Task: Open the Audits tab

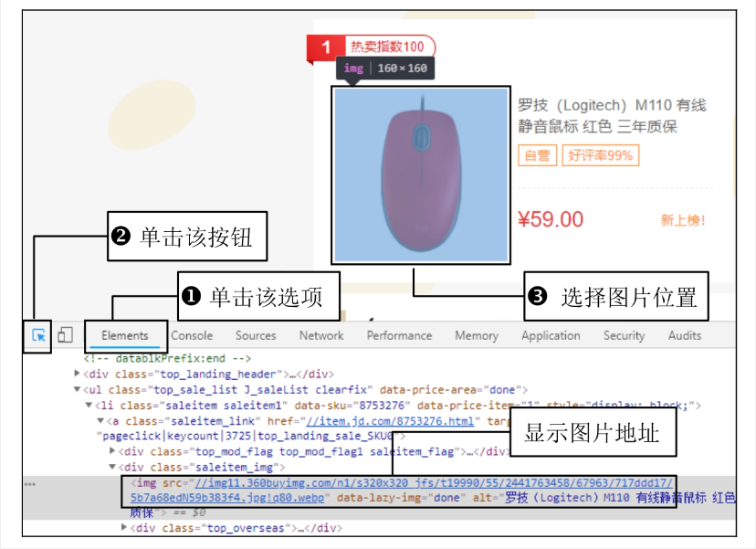Action: coord(685,336)
